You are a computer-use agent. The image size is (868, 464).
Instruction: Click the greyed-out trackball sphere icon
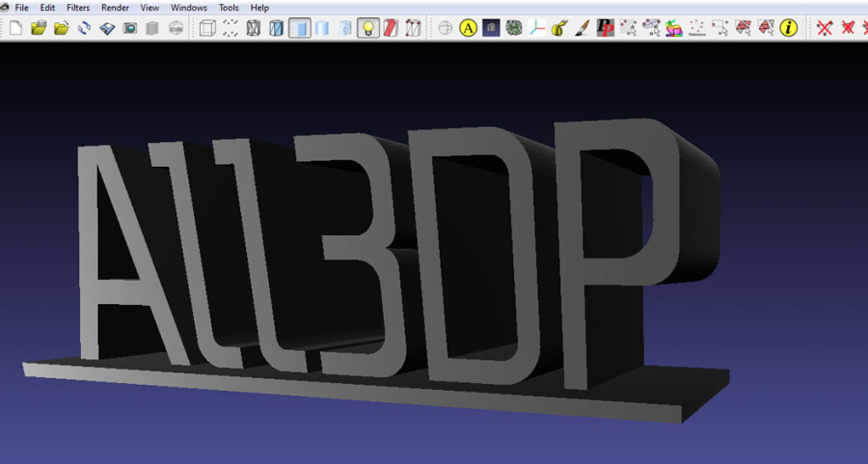tap(445, 28)
